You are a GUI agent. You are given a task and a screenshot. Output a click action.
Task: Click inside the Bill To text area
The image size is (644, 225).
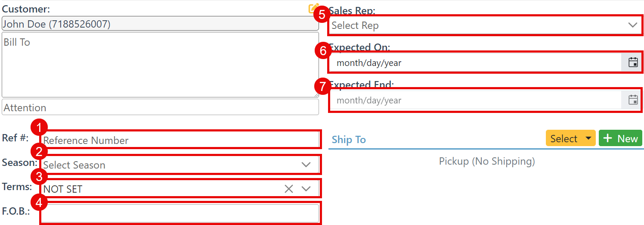(x=160, y=65)
